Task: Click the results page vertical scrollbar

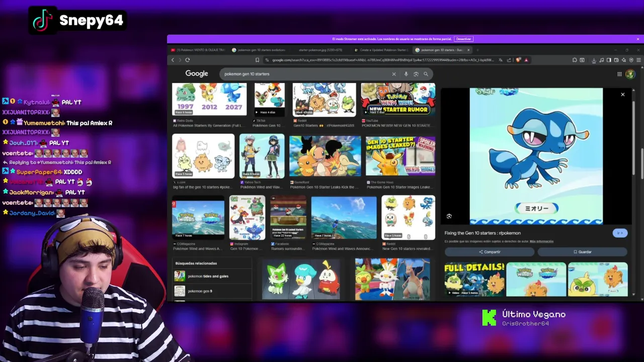Action: click(x=641, y=163)
